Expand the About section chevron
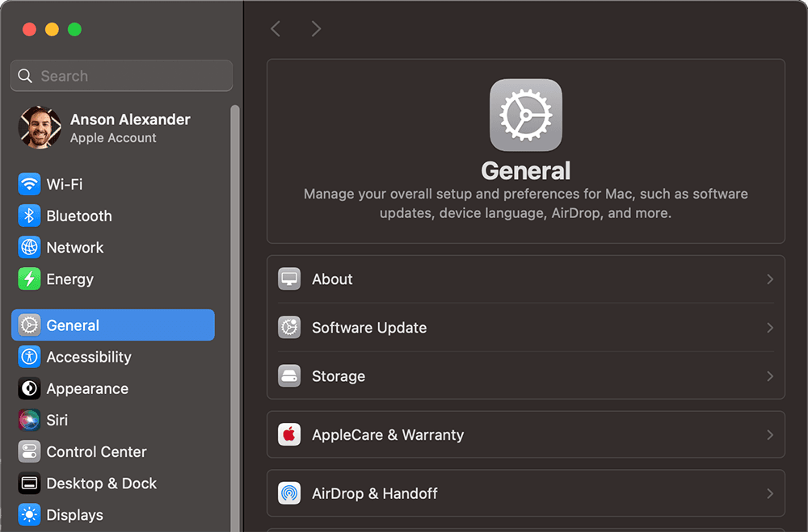The image size is (808, 532). [769, 279]
